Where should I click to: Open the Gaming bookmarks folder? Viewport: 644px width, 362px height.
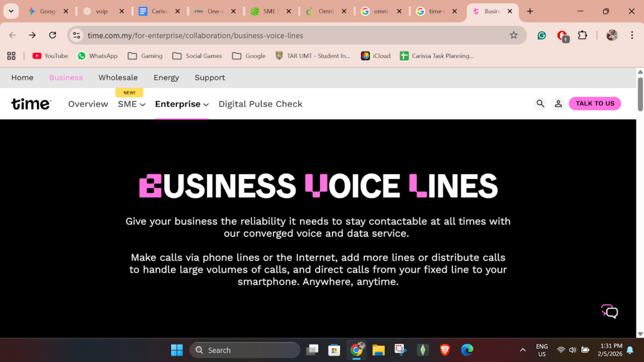coord(145,56)
